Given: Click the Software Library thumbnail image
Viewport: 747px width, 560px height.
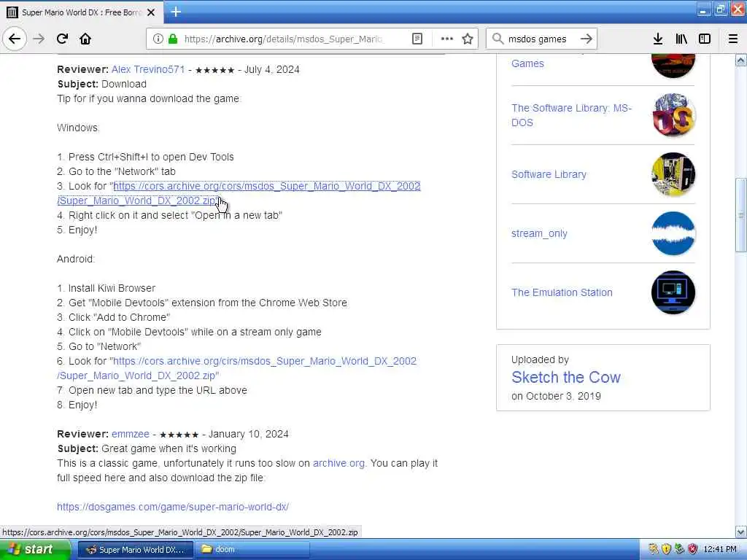Looking at the screenshot, I should point(673,174).
